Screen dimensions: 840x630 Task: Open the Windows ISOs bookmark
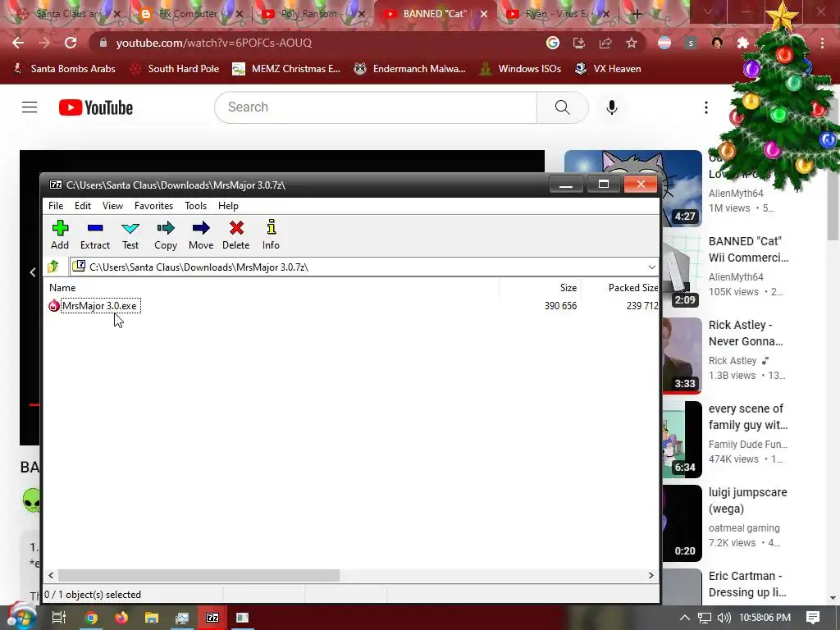[x=521, y=69]
